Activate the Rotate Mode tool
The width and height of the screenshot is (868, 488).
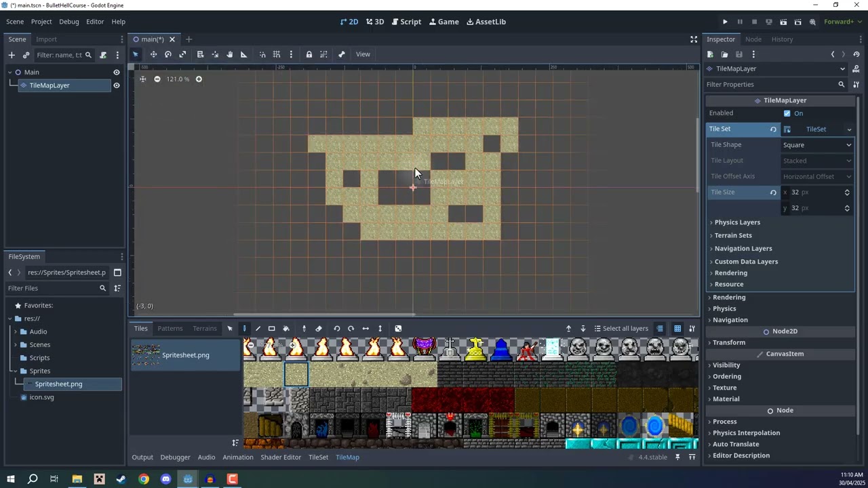(x=167, y=54)
